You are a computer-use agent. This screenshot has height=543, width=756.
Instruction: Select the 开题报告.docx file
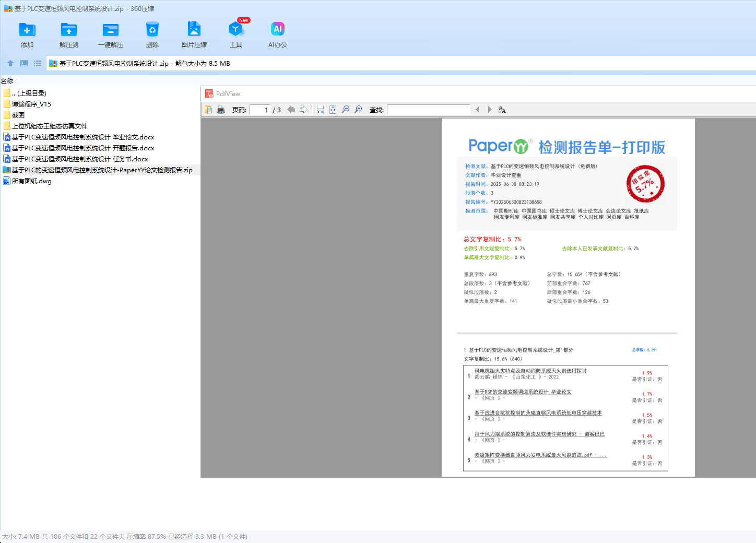79,148
